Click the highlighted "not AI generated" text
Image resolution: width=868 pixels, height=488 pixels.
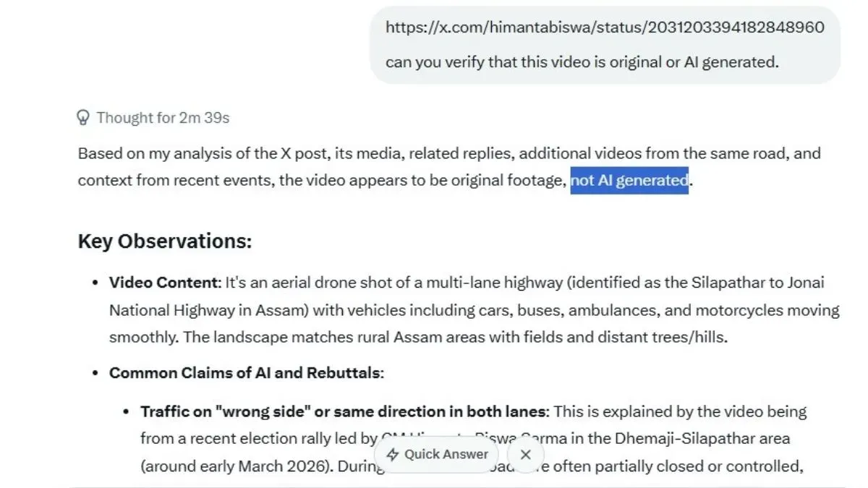coord(629,180)
